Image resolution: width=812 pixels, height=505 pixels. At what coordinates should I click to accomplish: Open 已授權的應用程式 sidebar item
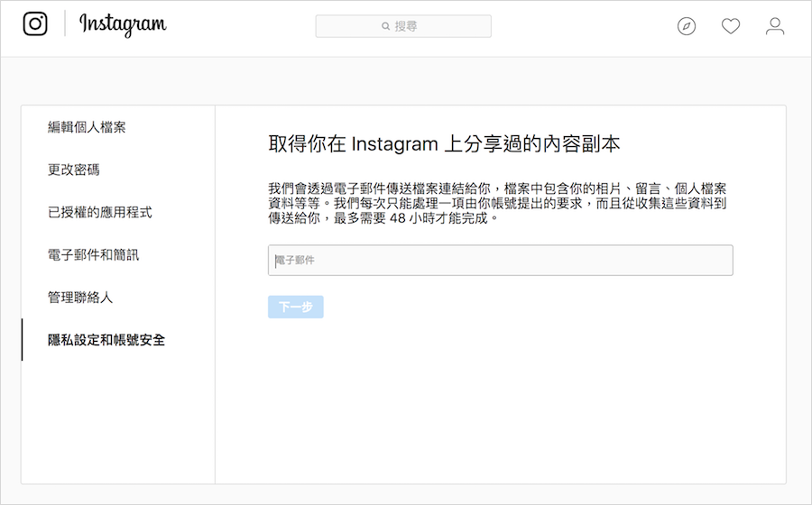(100, 213)
